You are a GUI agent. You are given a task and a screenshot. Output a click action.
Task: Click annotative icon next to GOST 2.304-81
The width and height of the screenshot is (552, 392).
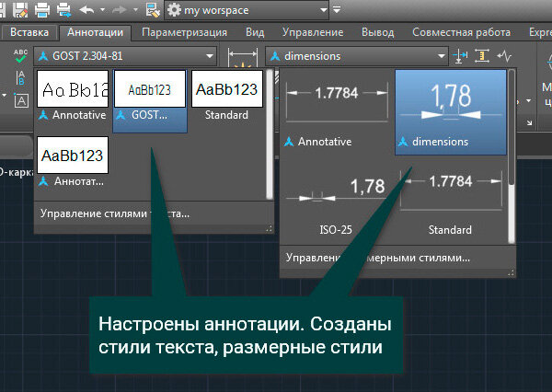pyautogui.click(x=43, y=56)
